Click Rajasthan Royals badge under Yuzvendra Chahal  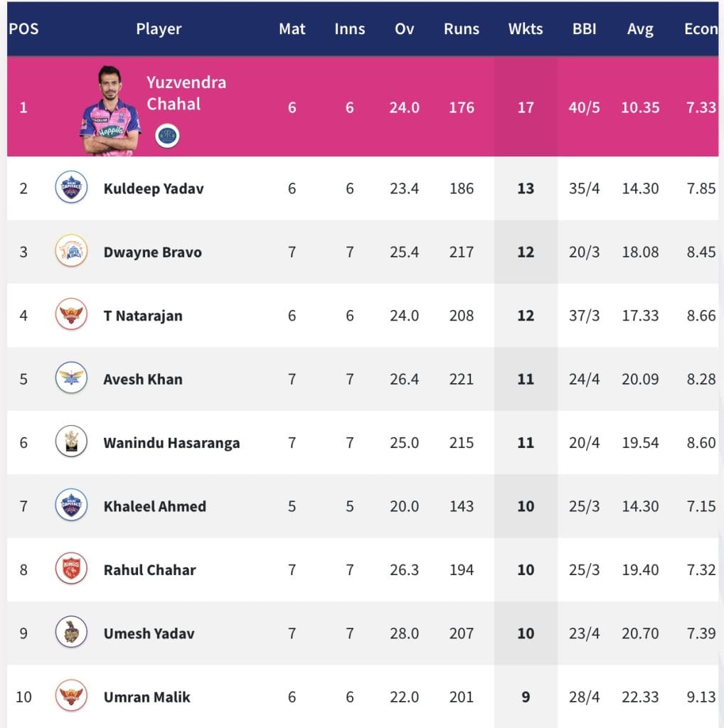pyautogui.click(x=167, y=135)
